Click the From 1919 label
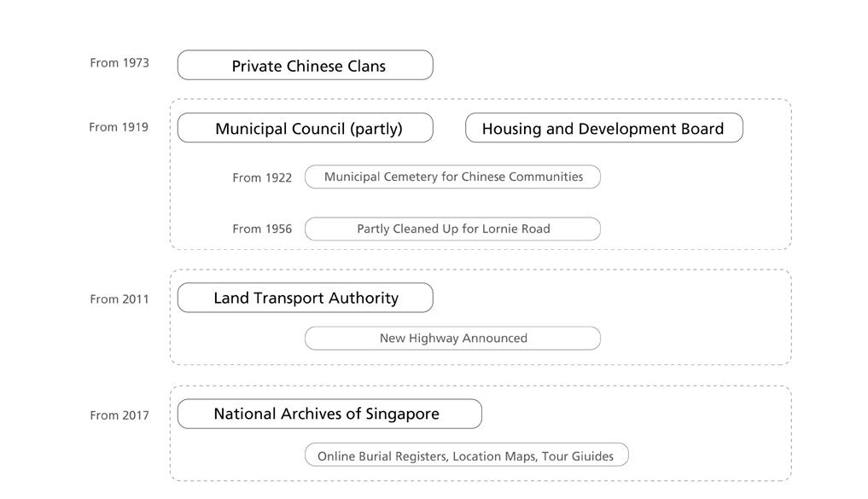 tap(119, 127)
